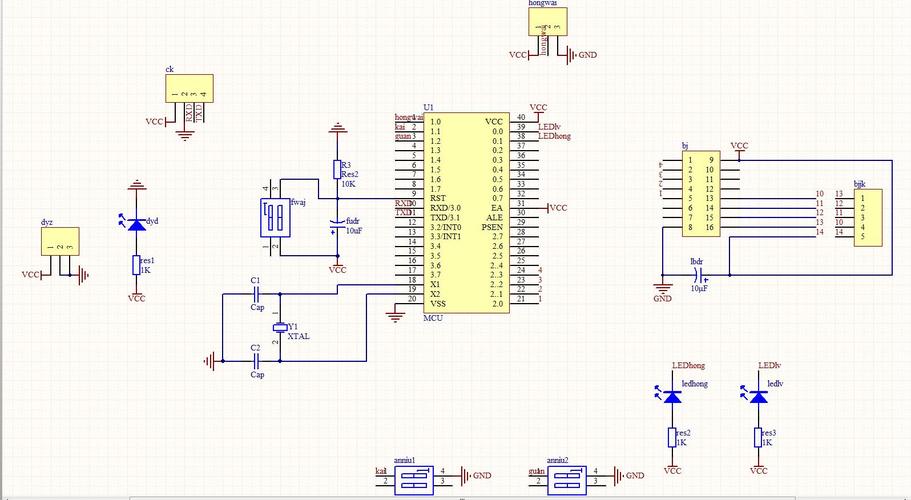Click the RXD/3.0 pin label
This screenshot has height=500, width=911.
coord(445,208)
